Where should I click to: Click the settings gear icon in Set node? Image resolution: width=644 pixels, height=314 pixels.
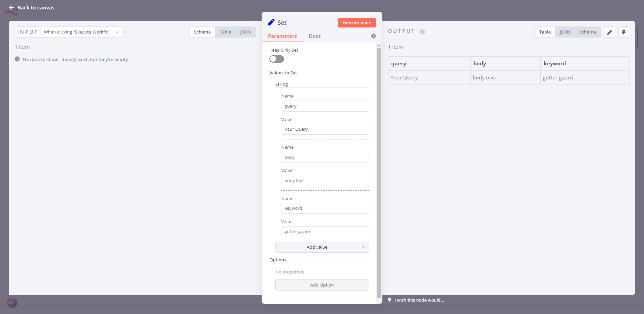click(x=373, y=36)
